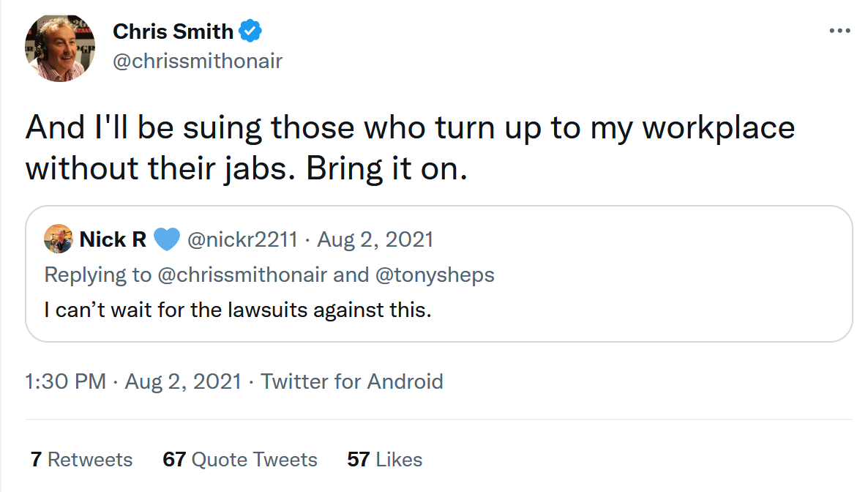
Task: Click the @tonysheps mention
Action: pyautogui.click(x=435, y=275)
